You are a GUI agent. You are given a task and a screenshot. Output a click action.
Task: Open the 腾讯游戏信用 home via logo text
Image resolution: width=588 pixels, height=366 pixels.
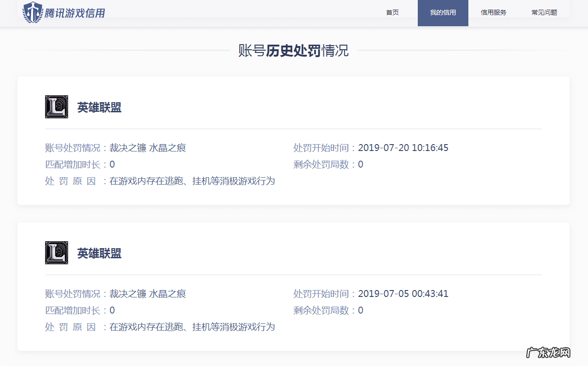pyautogui.click(x=75, y=13)
